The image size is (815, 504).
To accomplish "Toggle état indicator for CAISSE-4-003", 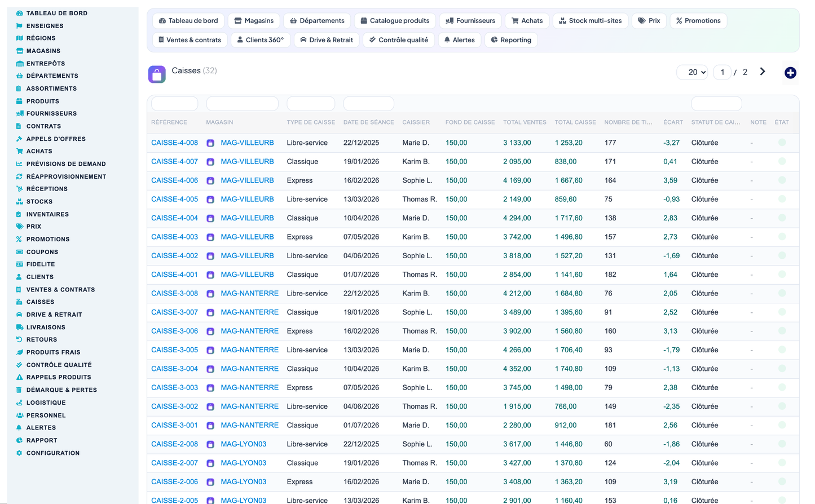I will (782, 237).
